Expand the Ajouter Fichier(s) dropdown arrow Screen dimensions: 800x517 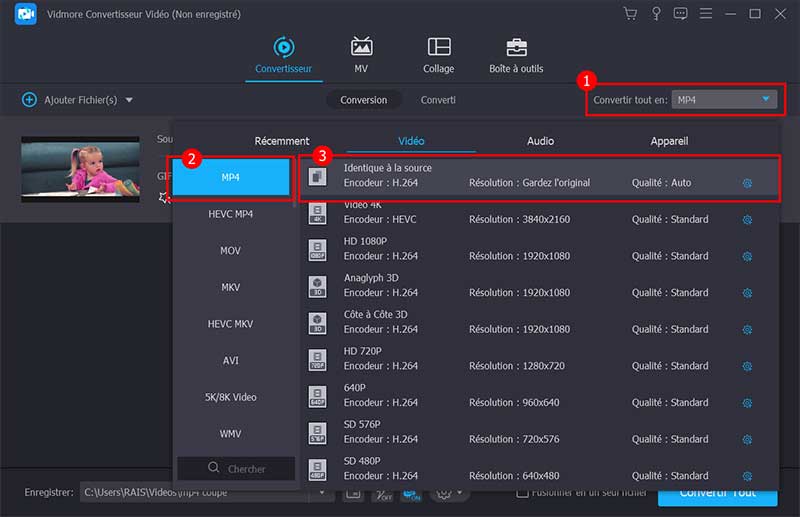129,100
